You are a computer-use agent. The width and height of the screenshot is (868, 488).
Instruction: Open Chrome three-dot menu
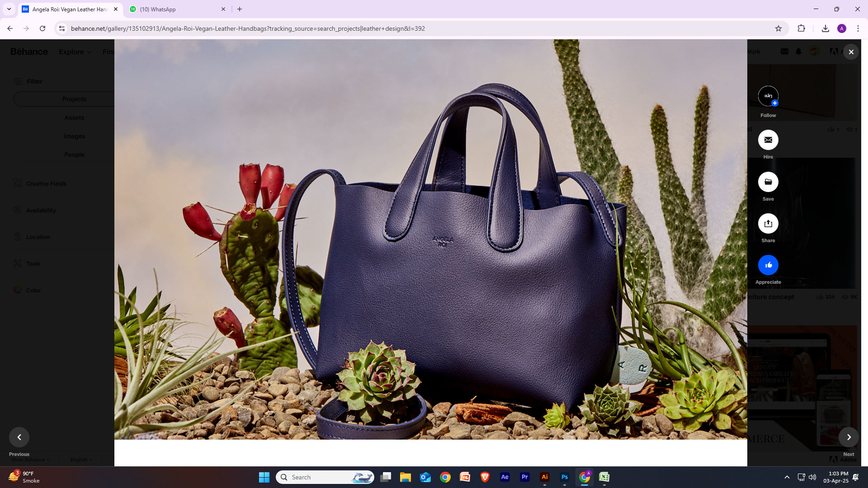point(858,28)
